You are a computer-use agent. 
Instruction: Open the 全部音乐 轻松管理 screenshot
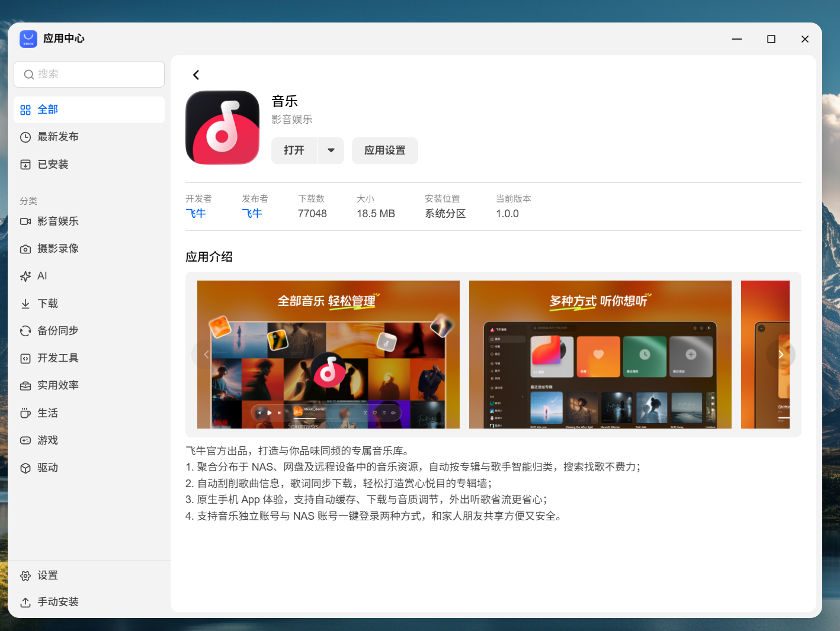[x=328, y=355]
